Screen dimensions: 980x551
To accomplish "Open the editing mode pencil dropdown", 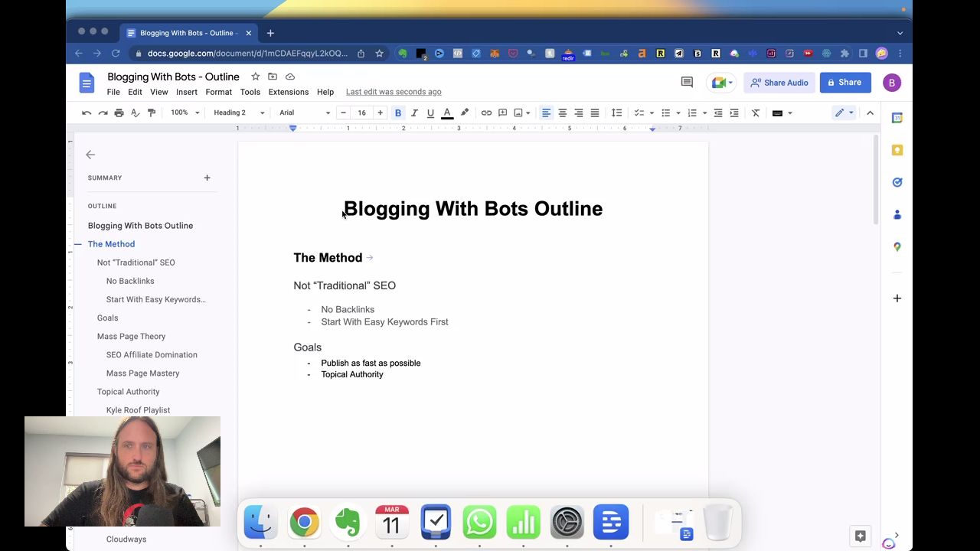I will pyautogui.click(x=844, y=113).
